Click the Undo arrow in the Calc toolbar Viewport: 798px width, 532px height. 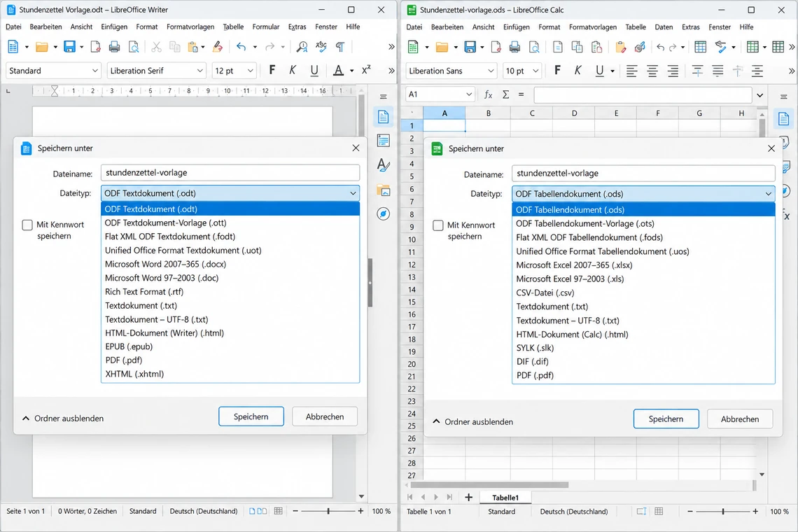660,47
